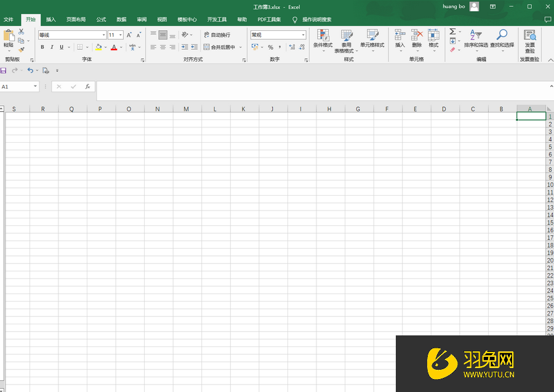This screenshot has width=554, height=392.
Task: Click 单元格样式 (Cell Styles)
Action: pyautogui.click(x=372, y=41)
